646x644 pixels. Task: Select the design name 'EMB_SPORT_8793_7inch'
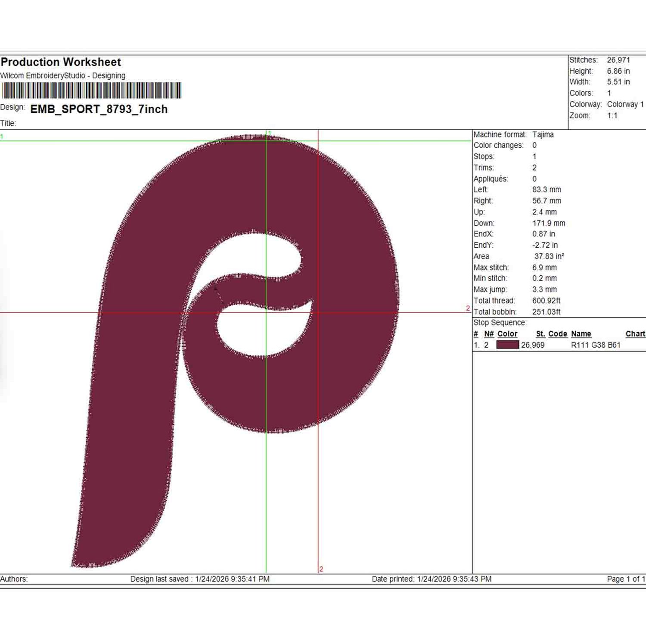(x=99, y=109)
